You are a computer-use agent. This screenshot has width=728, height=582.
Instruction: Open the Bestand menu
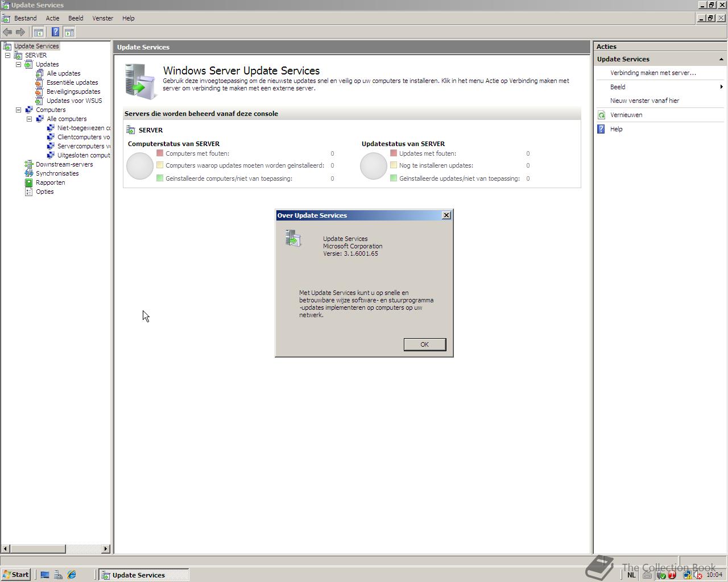(x=25, y=18)
